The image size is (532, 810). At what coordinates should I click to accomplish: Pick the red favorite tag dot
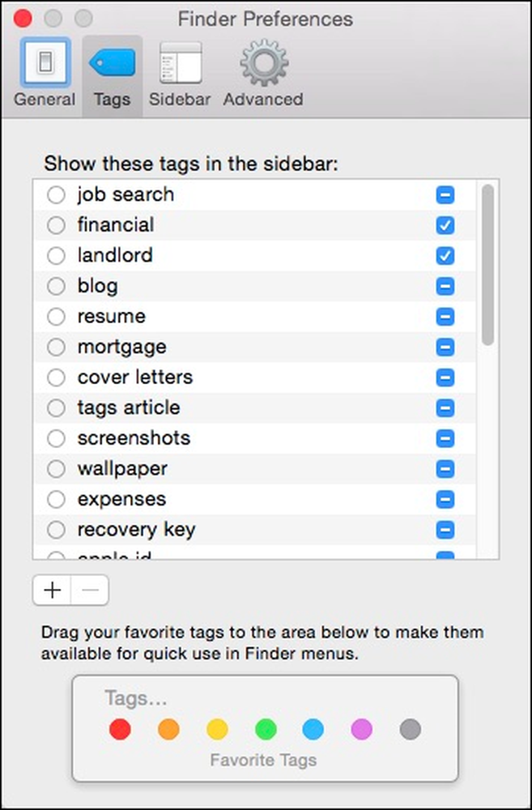coord(120,730)
